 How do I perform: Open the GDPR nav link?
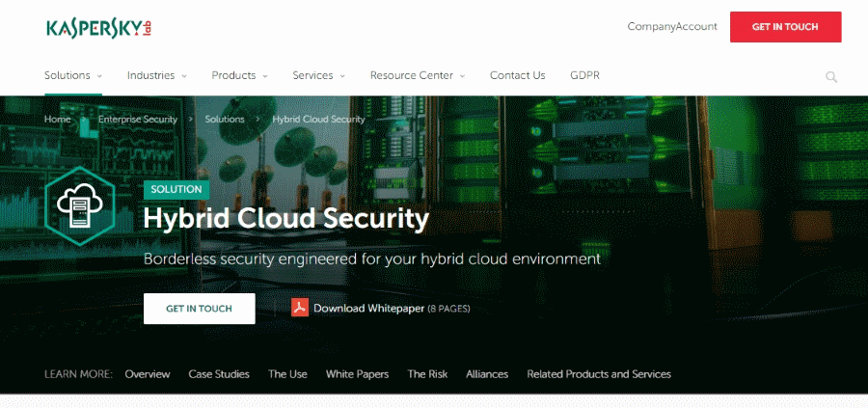[584, 75]
